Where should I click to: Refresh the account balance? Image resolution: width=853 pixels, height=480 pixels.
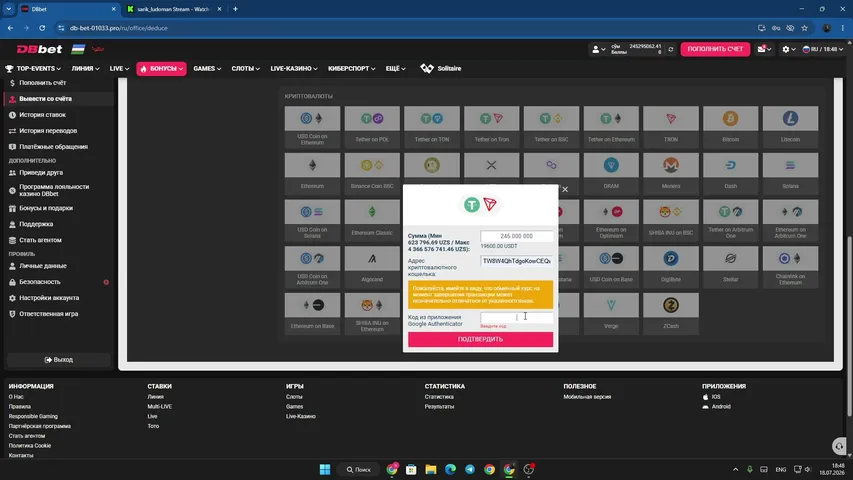coord(671,49)
